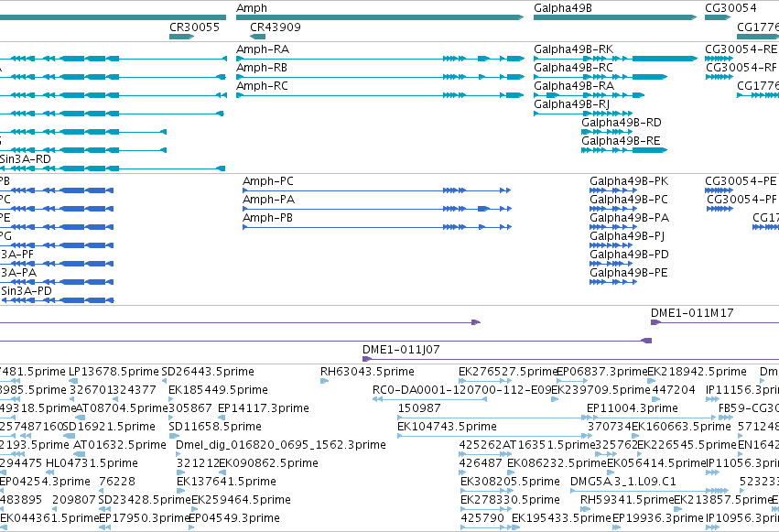Select the Amph-PA protein track
This screenshot has height=532, width=779.
(x=376, y=209)
